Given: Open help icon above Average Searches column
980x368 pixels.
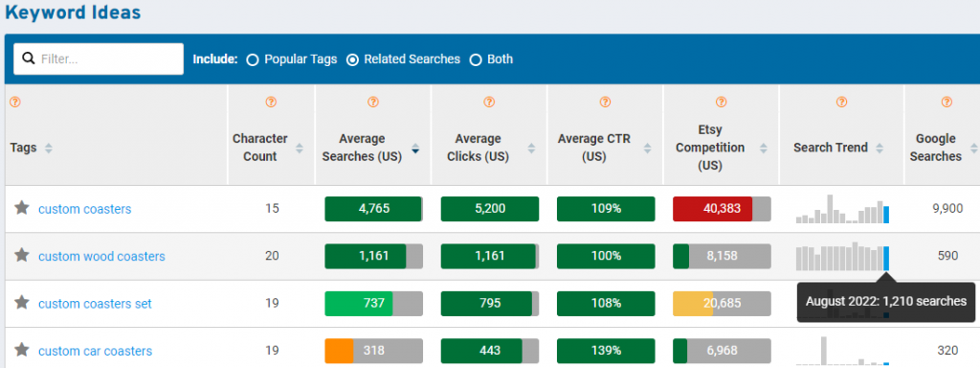Looking at the screenshot, I should [x=373, y=102].
